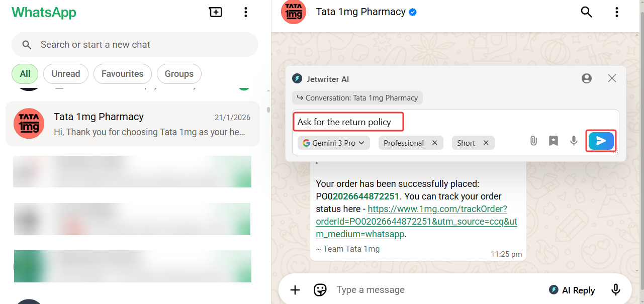Open the emoji sticker picker

pyautogui.click(x=320, y=290)
